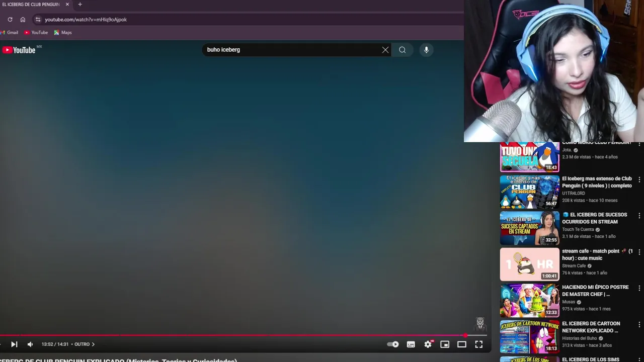Open site information icon in address bar

[x=37, y=20]
